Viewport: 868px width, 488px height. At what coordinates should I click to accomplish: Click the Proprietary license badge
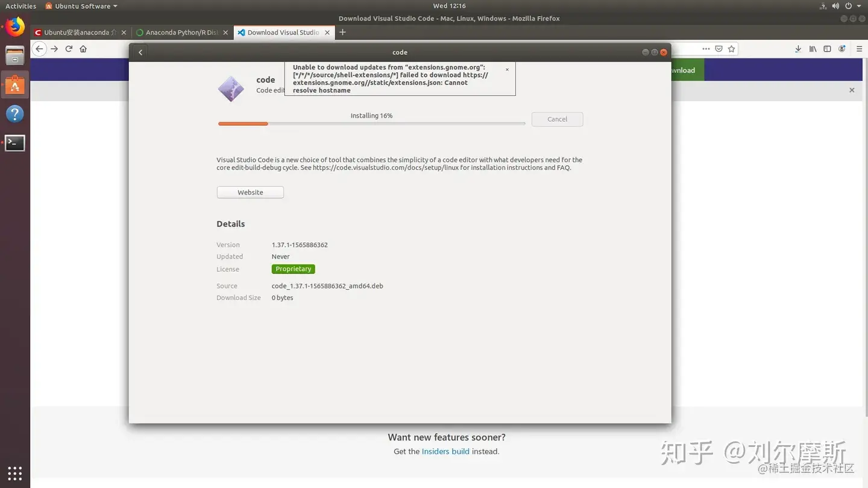tap(294, 269)
